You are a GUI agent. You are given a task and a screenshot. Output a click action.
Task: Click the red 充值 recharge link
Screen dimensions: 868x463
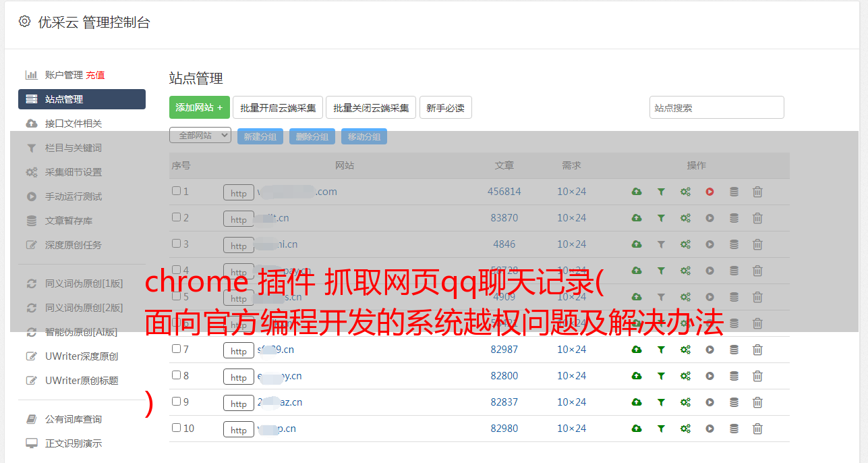click(x=95, y=75)
